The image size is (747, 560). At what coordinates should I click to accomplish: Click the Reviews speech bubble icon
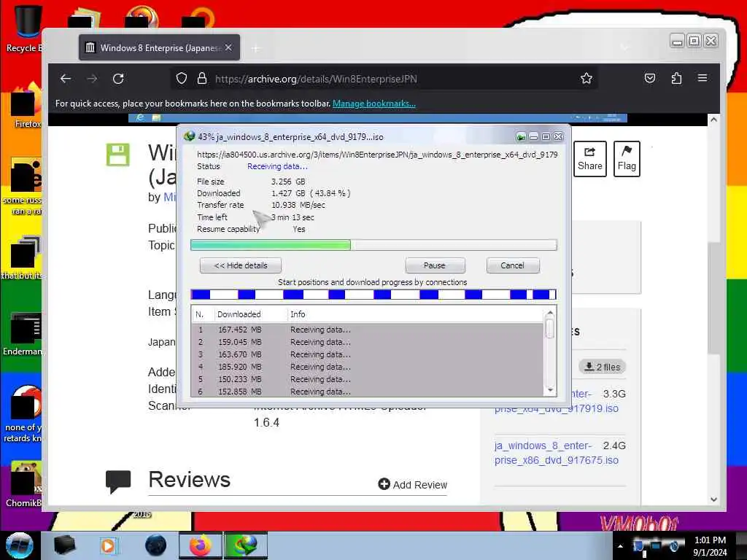(x=117, y=481)
